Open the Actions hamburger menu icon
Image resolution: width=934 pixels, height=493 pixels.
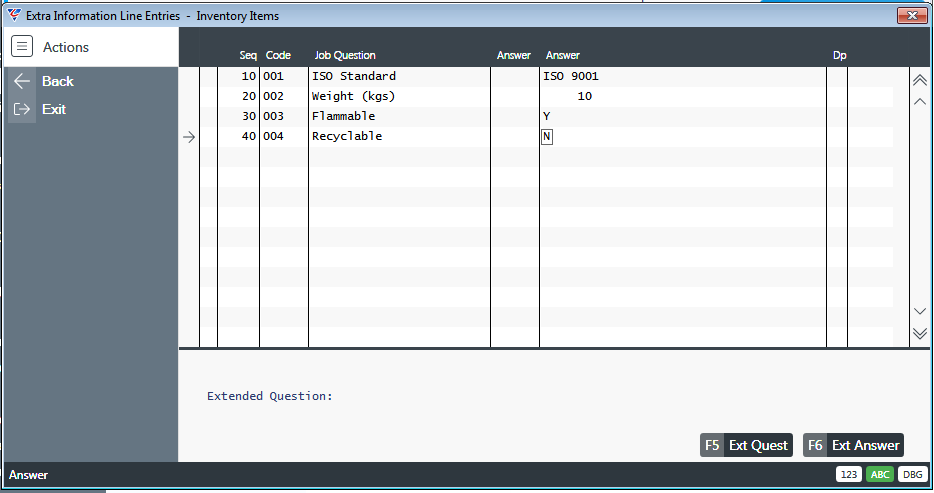tap(22, 46)
